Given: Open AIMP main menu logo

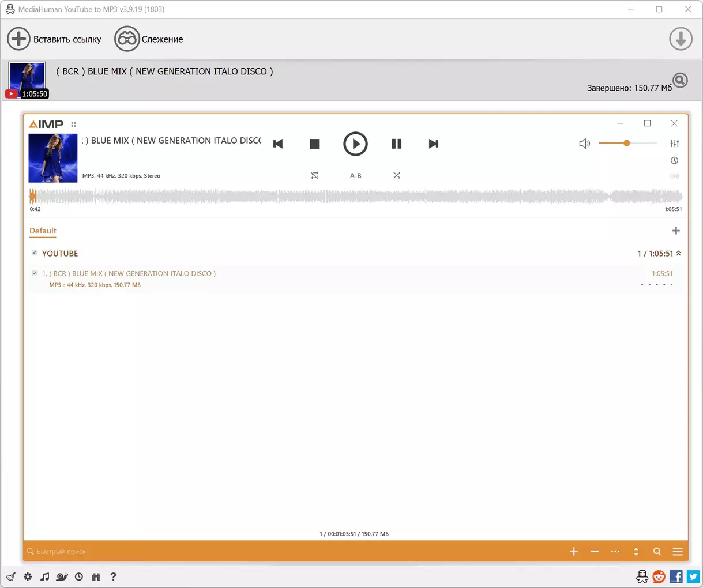Looking at the screenshot, I should pos(46,124).
